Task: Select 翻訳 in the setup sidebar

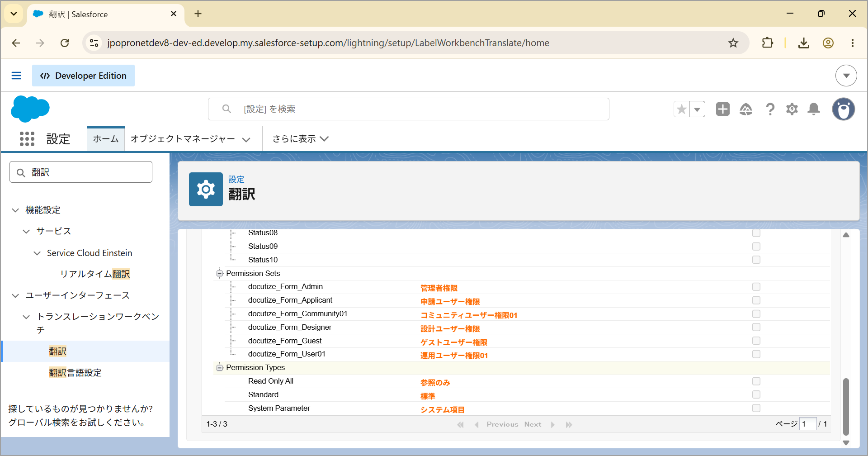Action: [57, 351]
